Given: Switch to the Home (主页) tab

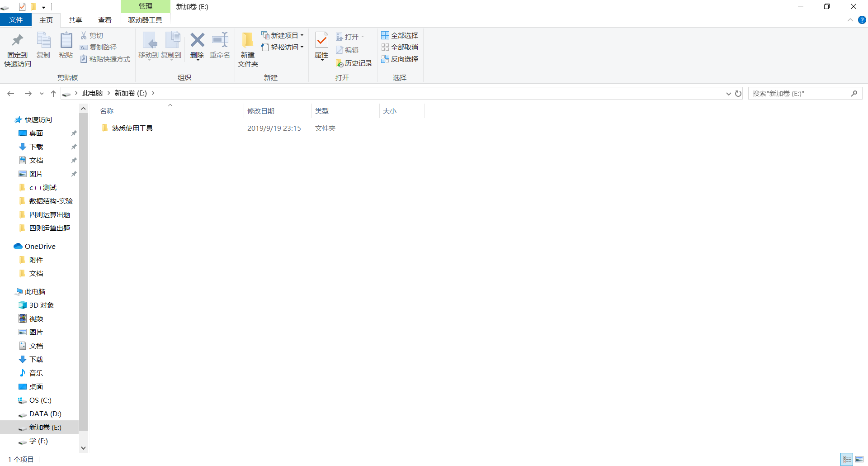Looking at the screenshot, I should [46, 20].
